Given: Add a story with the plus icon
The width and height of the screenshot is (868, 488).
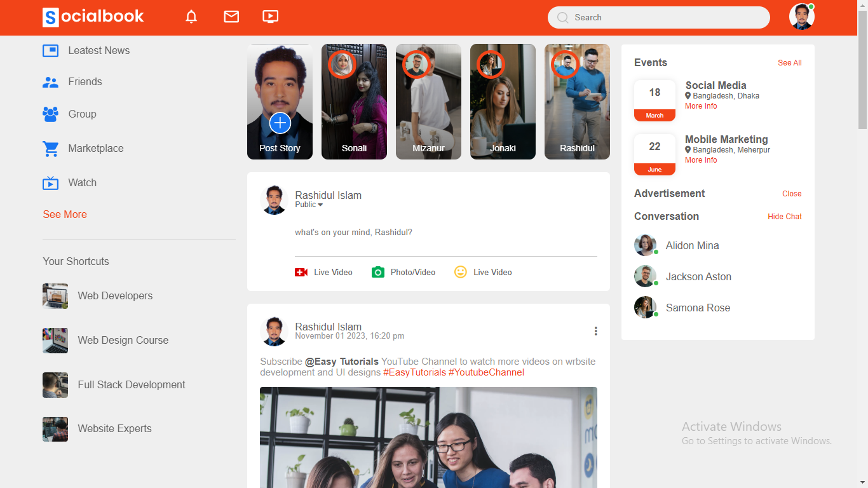Looking at the screenshot, I should [280, 123].
